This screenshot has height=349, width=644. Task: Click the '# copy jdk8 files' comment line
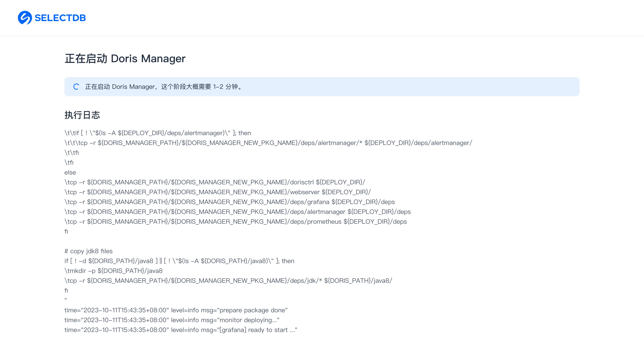pyautogui.click(x=89, y=251)
